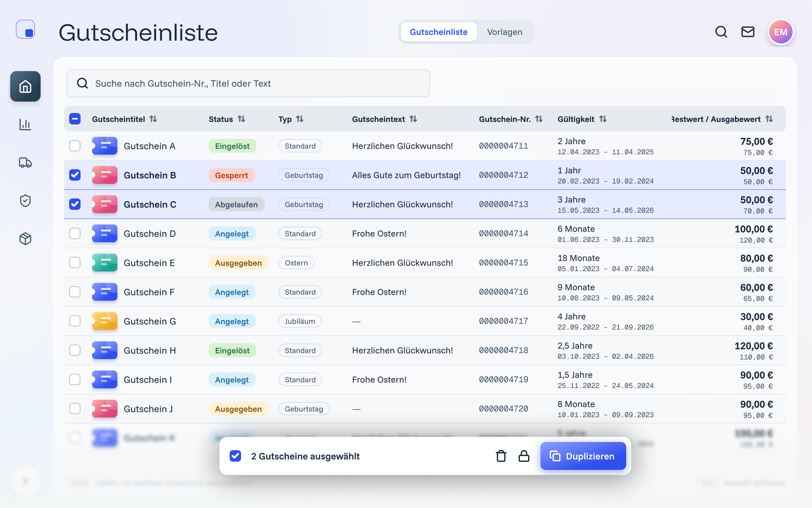
Task: Open the mail envelope icon in header
Action: pos(748,32)
